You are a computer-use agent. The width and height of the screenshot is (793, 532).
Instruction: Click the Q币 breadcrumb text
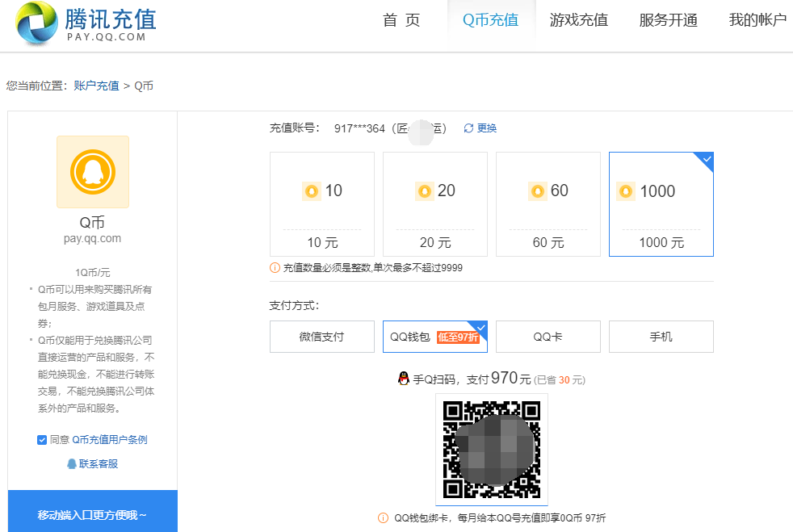coord(144,86)
